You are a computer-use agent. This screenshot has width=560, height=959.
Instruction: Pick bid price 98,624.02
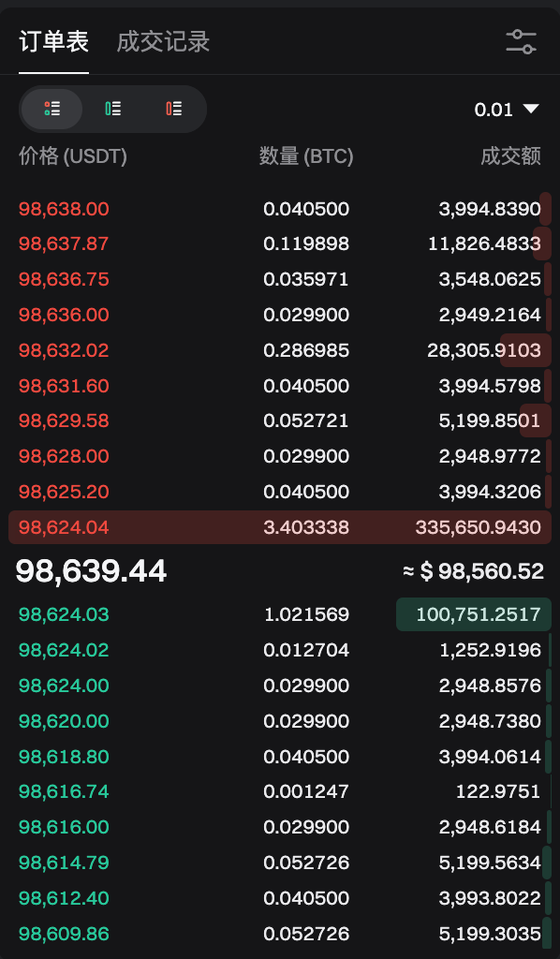64,650
